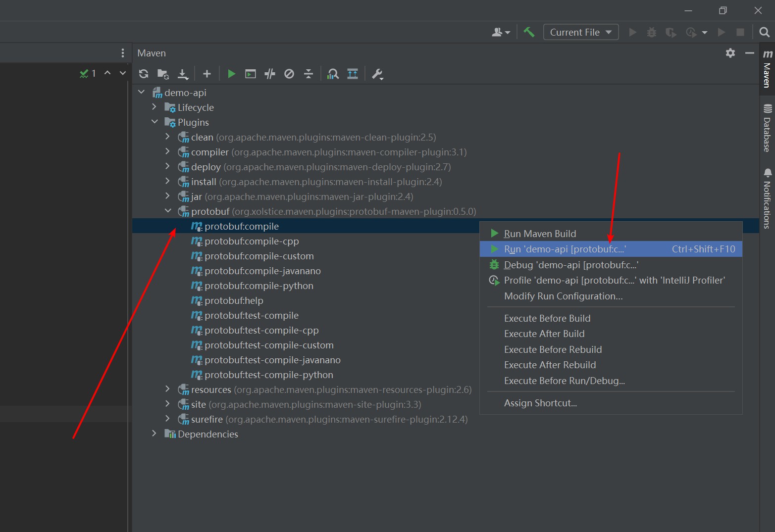Expand the install plugin node
Viewport: 775px width, 532px height.
pos(167,181)
